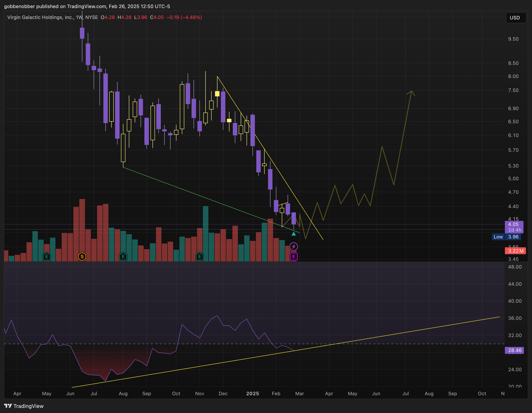Image resolution: width=532 pixels, height=413 pixels.
Task: Click the high price H4.28 value
Action: click(x=124, y=17)
